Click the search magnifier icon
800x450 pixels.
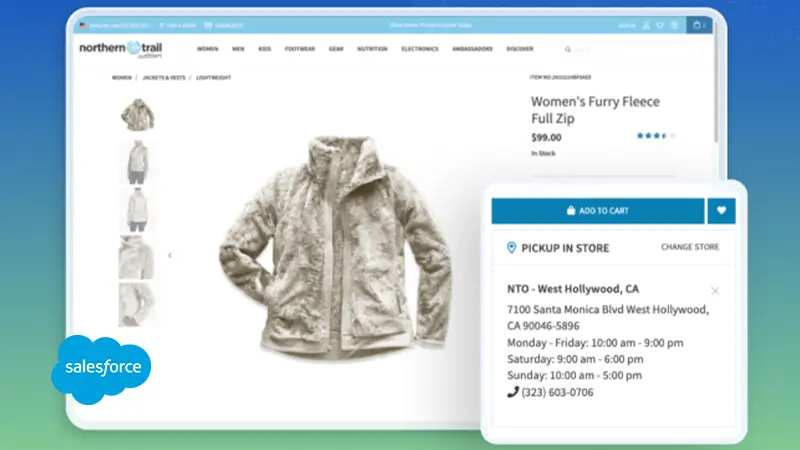tap(568, 49)
